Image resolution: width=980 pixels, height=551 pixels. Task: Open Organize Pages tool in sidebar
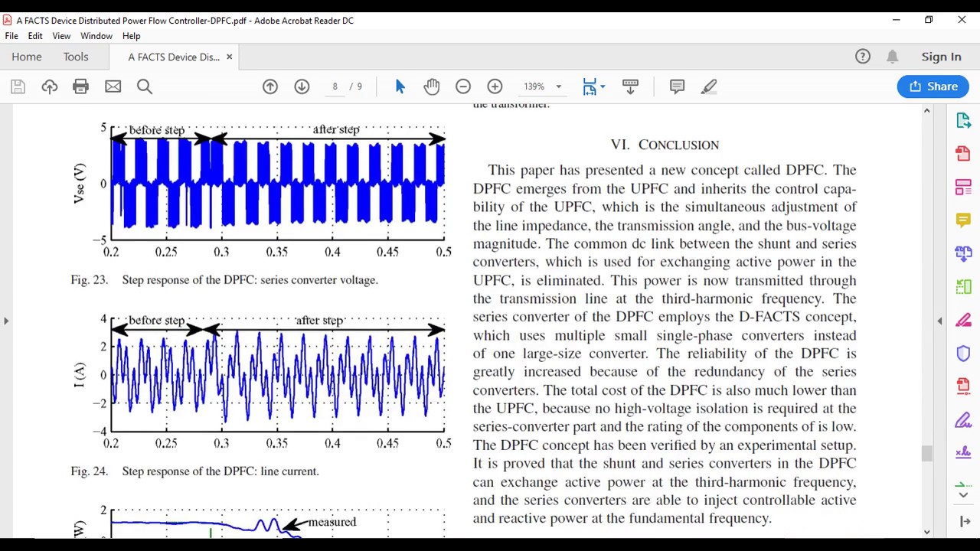[963, 287]
